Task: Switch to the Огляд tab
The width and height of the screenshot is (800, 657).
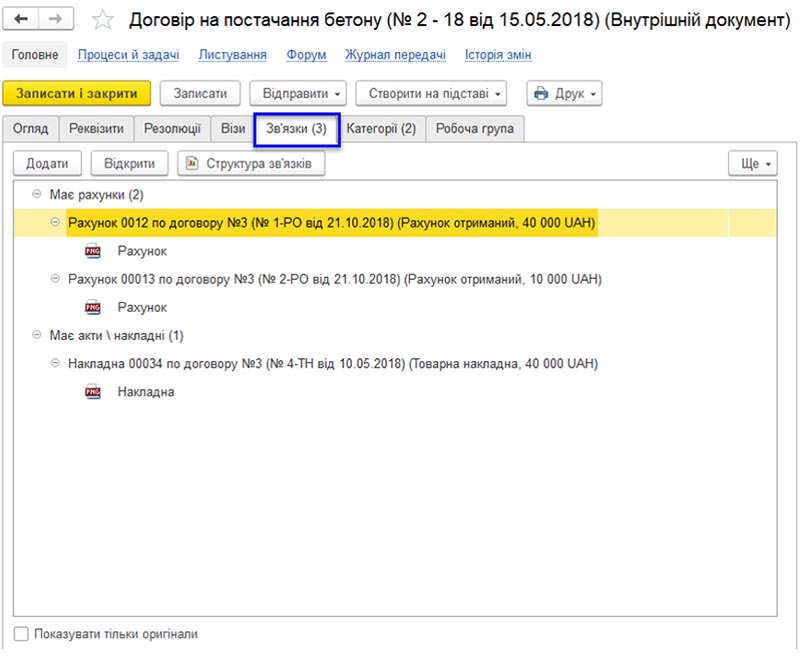Action: 31,129
